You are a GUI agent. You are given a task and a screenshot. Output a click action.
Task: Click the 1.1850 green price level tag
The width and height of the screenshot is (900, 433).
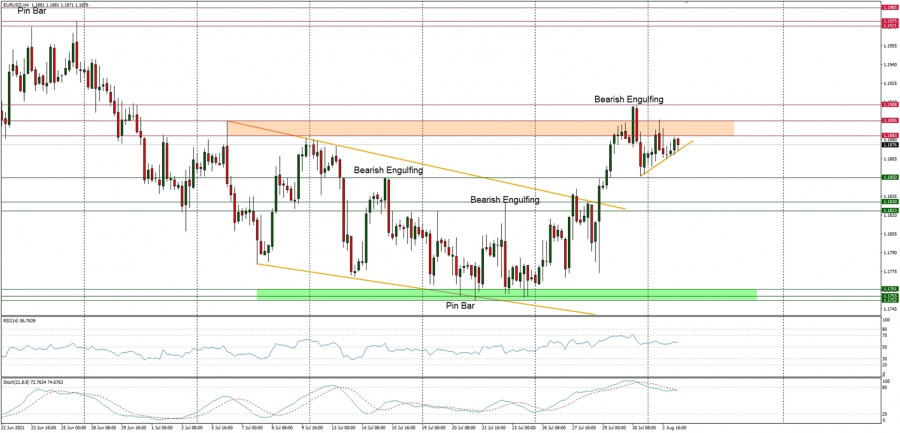[889, 178]
